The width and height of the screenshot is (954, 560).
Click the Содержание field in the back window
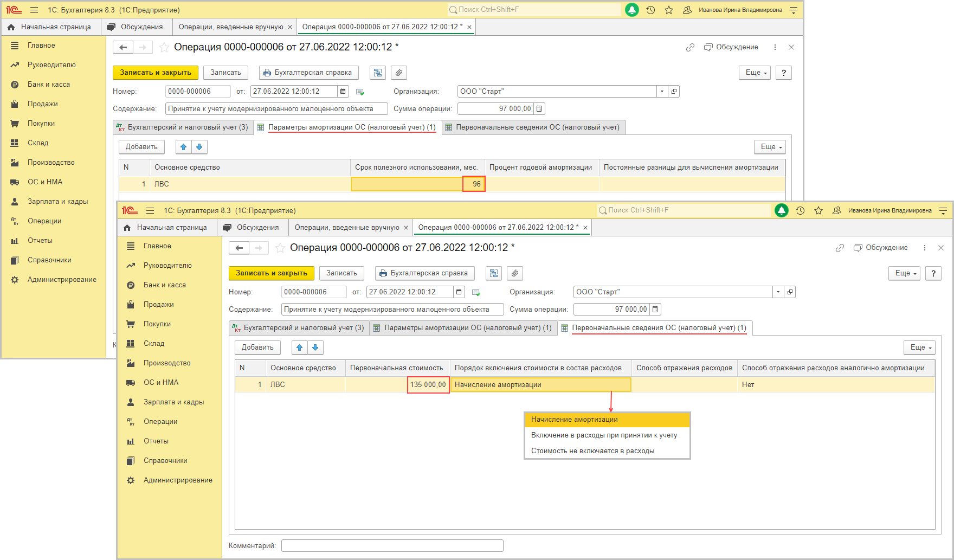(x=276, y=109)
